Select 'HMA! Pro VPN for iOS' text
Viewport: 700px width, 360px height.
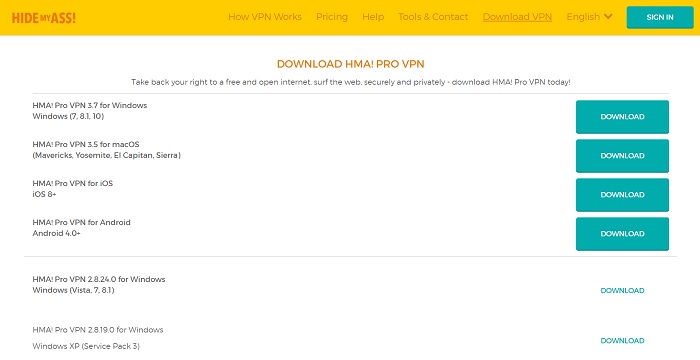73,184
